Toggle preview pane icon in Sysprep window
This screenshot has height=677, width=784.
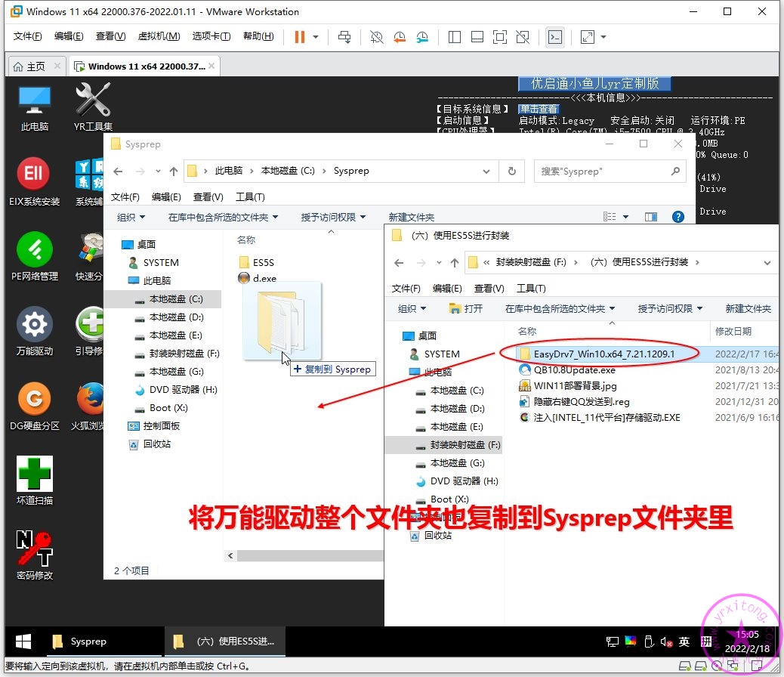tap(650, 217)
